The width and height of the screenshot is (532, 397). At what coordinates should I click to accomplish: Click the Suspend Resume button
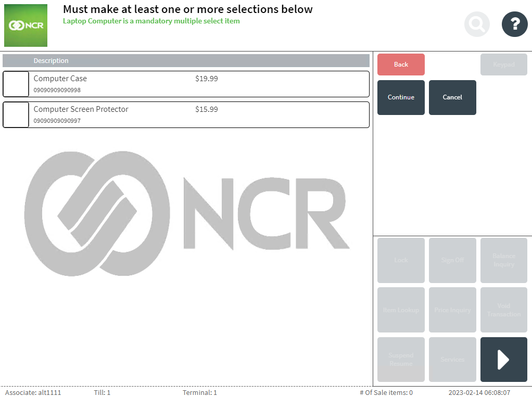(x=401, y=360)
